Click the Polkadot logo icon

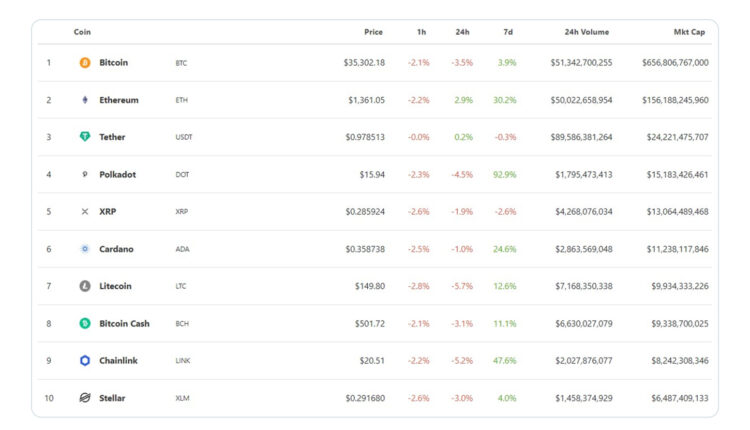(x=85, y=174)
